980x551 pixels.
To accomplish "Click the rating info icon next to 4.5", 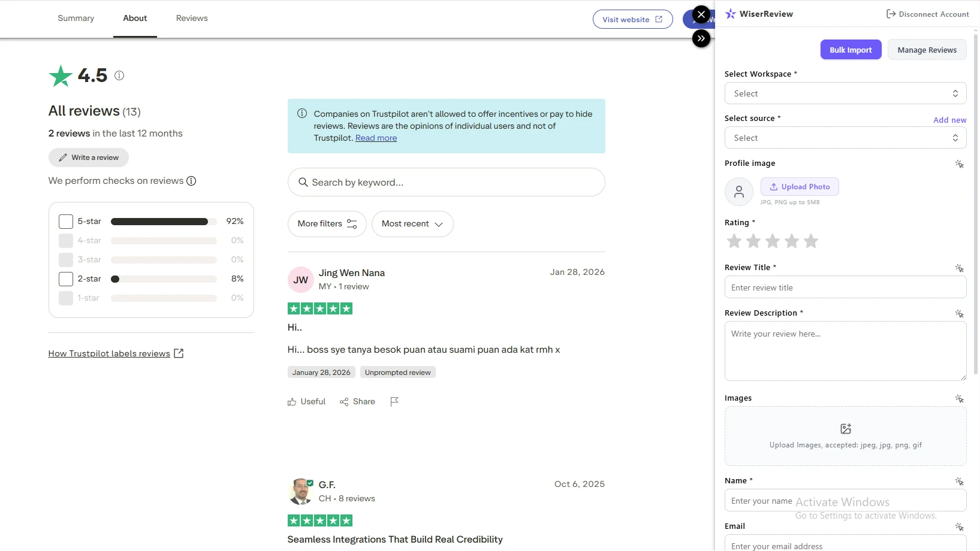I will 119,75.
